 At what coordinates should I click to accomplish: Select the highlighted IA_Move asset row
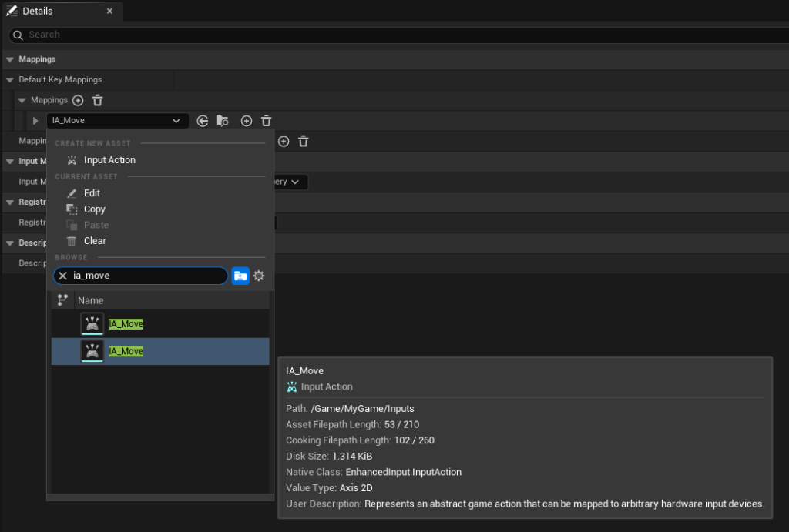click(x=160, y=351)
